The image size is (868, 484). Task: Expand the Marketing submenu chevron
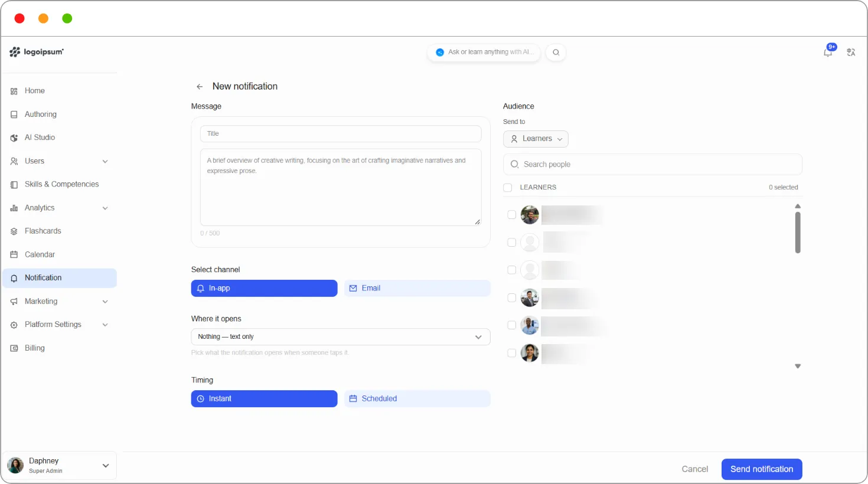point(105,302)
